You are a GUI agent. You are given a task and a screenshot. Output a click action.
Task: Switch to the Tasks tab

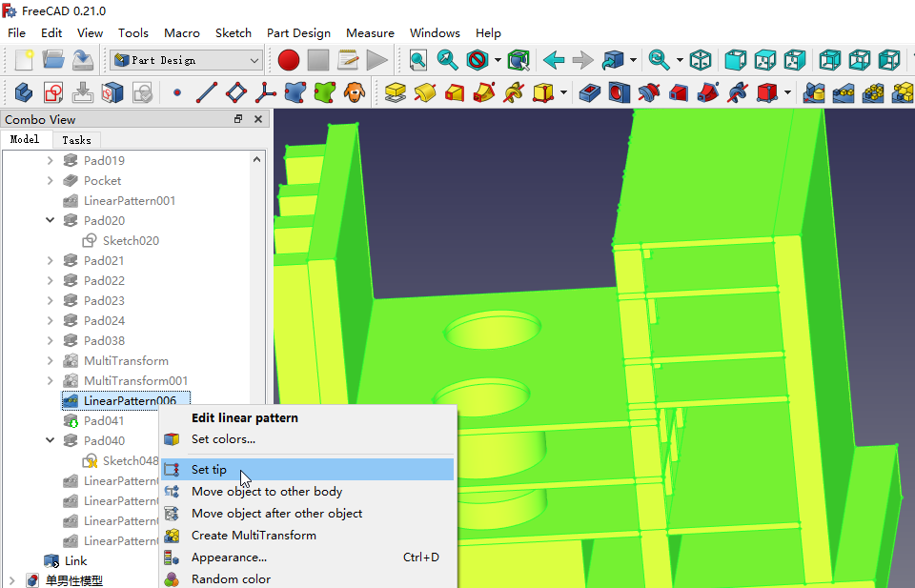click(76, 140)
